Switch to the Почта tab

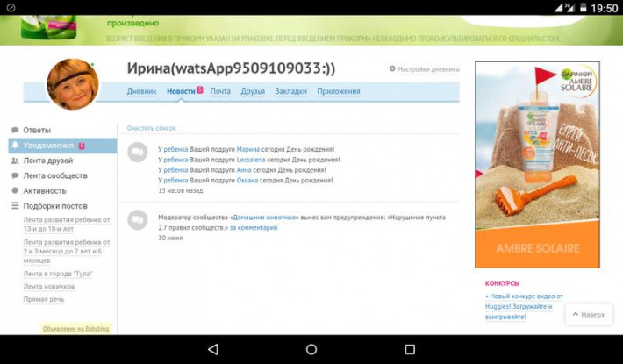[x=220, y=91]
